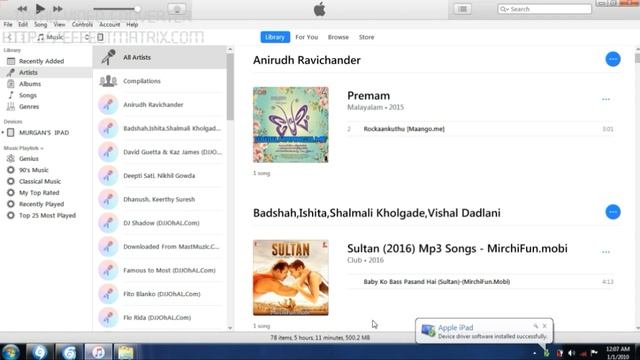
Task: Click the Premam album title
Action: [x=368, y=96]
